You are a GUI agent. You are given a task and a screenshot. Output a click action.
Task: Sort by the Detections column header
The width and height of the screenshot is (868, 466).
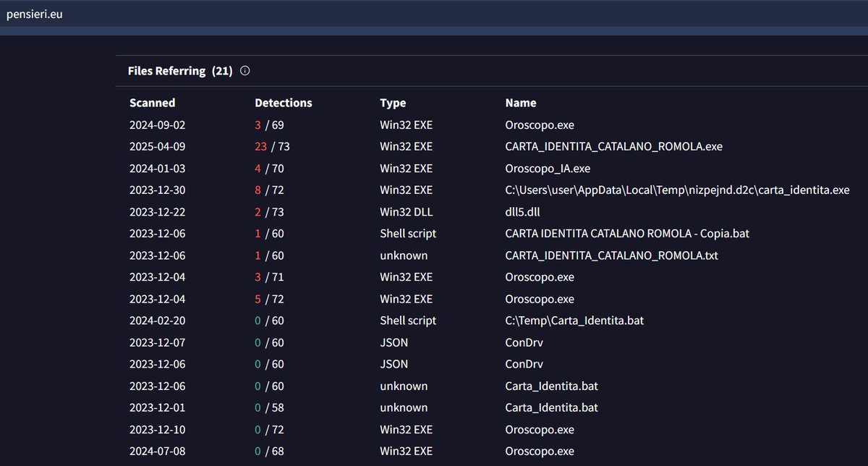pos(284,103)
